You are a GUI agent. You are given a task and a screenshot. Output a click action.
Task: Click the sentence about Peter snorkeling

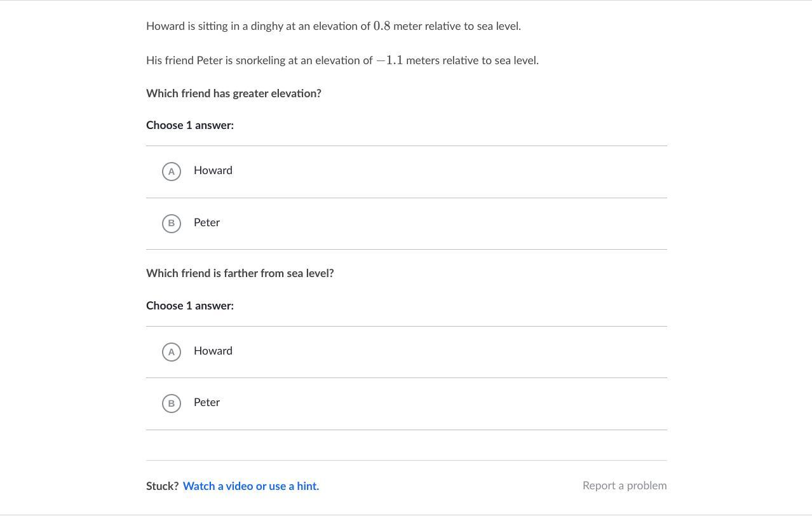[x=342, y=60]
